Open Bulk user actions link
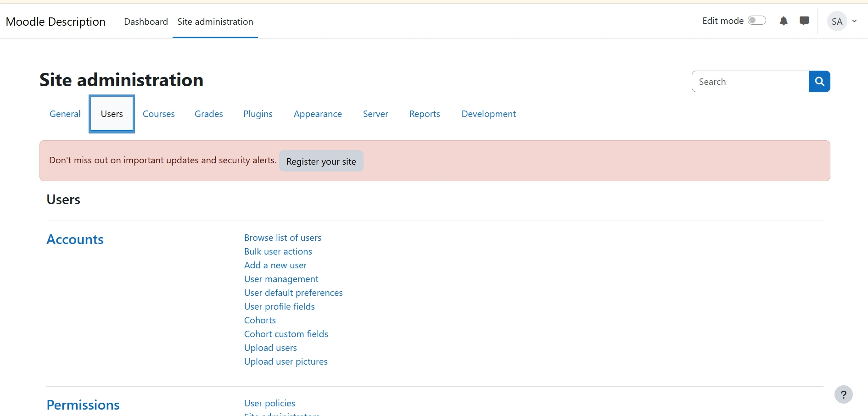This screenshot has height=416, width=868. click(278, 251)
